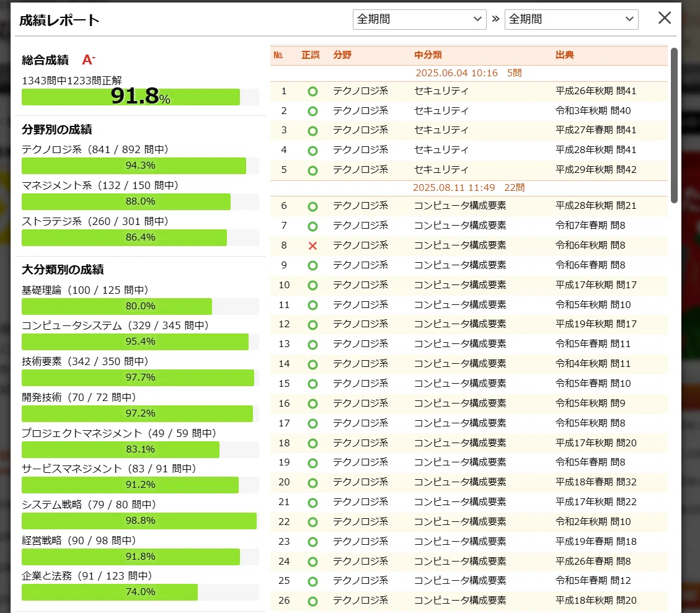Click the green correct mark in row 24
Screen dimensions: 700x613
coord(312,562)
